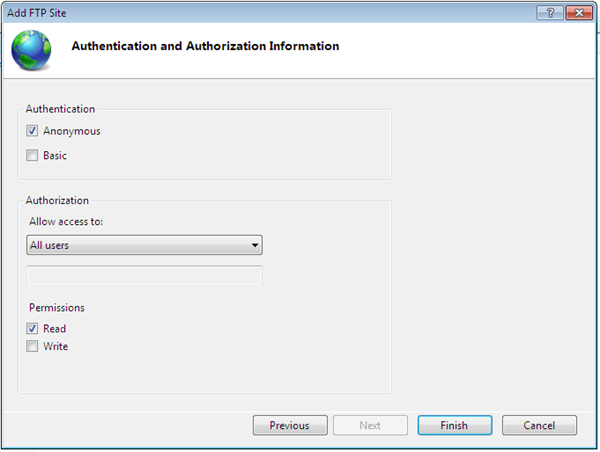Close the Add FTP Site dialog

[577, 10]
